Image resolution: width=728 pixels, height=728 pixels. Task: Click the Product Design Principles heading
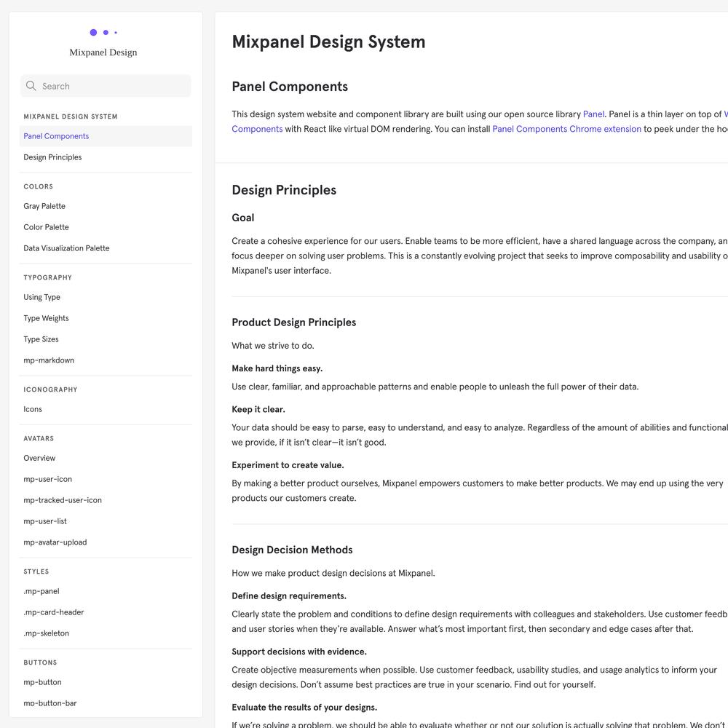[294, 323]
